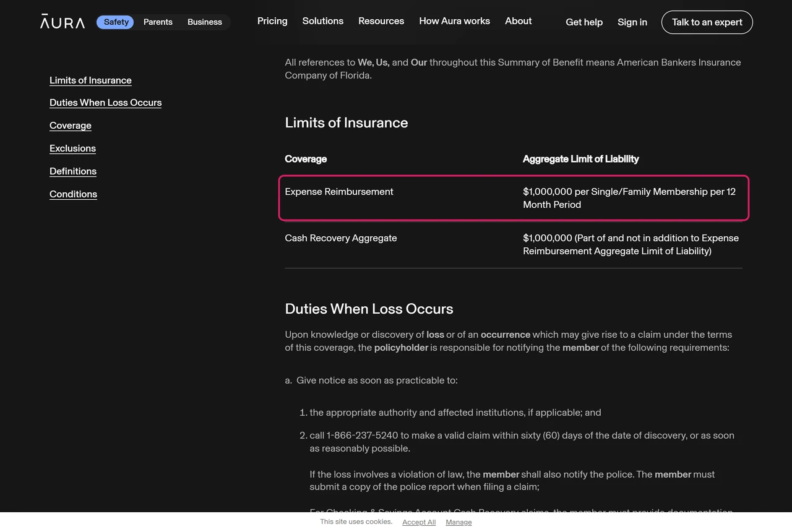Click the phone number 1-866-237-5240 line

(x=522, y=442)
